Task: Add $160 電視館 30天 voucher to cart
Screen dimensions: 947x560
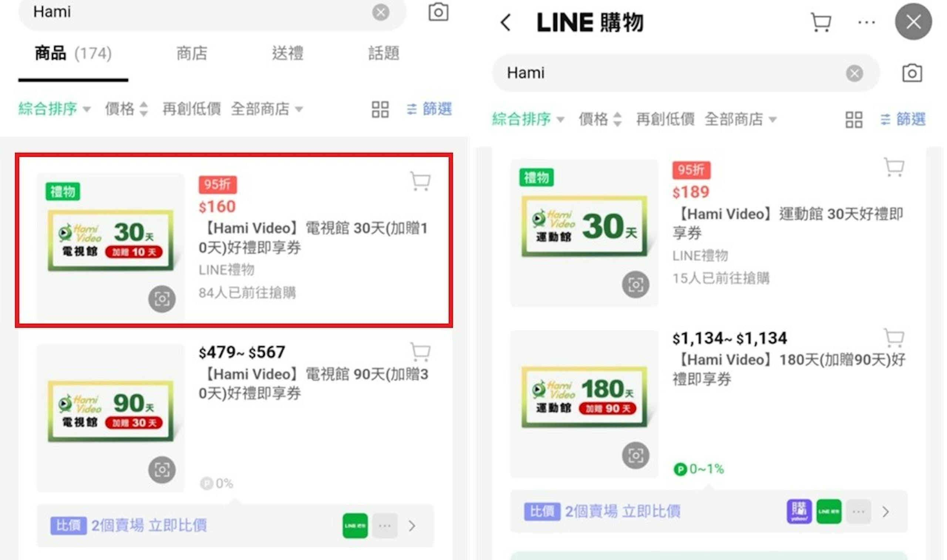Action: point(420,181)
